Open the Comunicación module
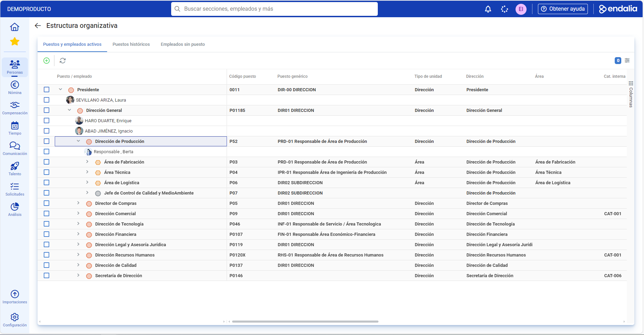This screenshot has height=335, width=644. (x=15, y=148)
